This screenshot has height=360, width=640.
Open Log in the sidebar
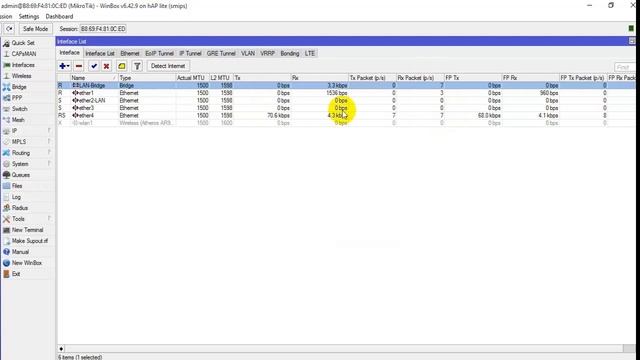coord(16,197)
